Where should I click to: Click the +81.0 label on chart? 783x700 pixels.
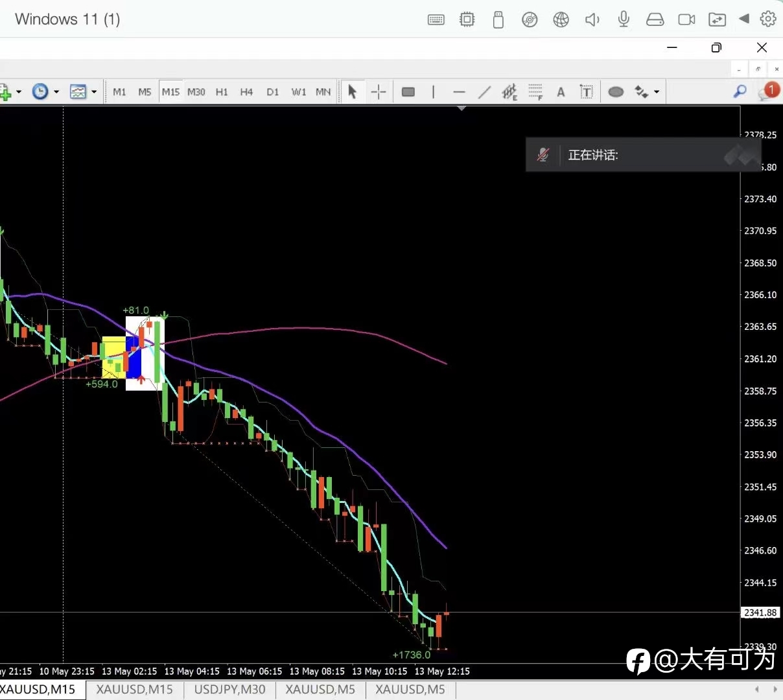tap(136, 310)
